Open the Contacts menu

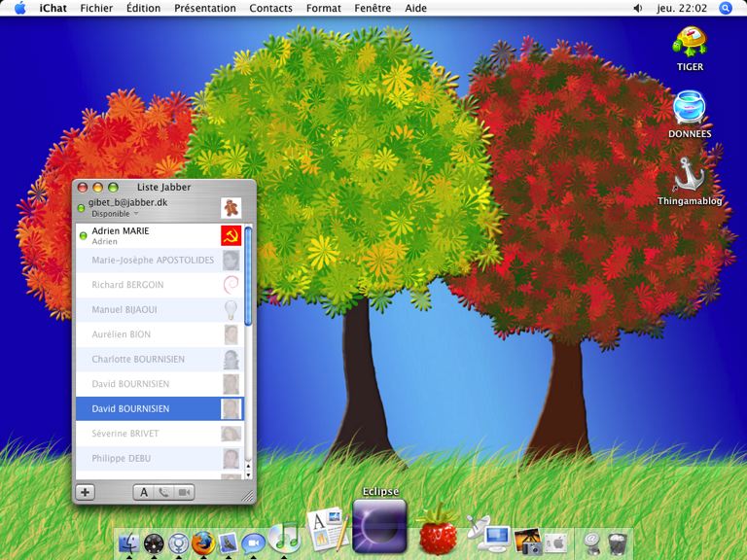(x=270, y=8)
